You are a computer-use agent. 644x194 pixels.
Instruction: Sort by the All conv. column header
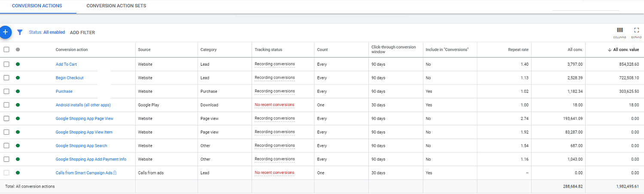click(575, 50)
